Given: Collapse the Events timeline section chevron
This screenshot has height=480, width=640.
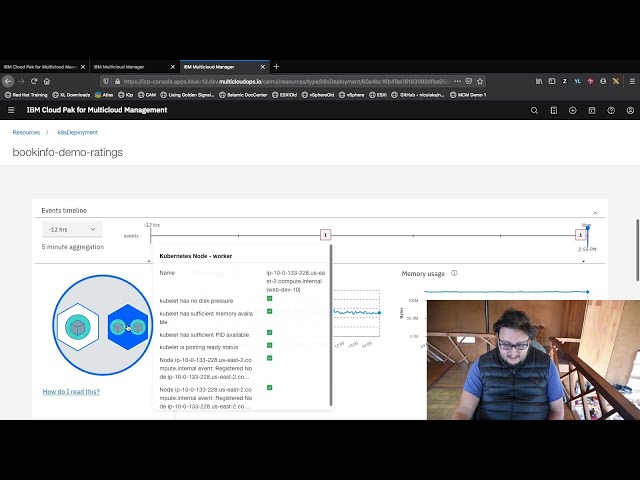Looking at the screenshot, I should pos(595,213).
